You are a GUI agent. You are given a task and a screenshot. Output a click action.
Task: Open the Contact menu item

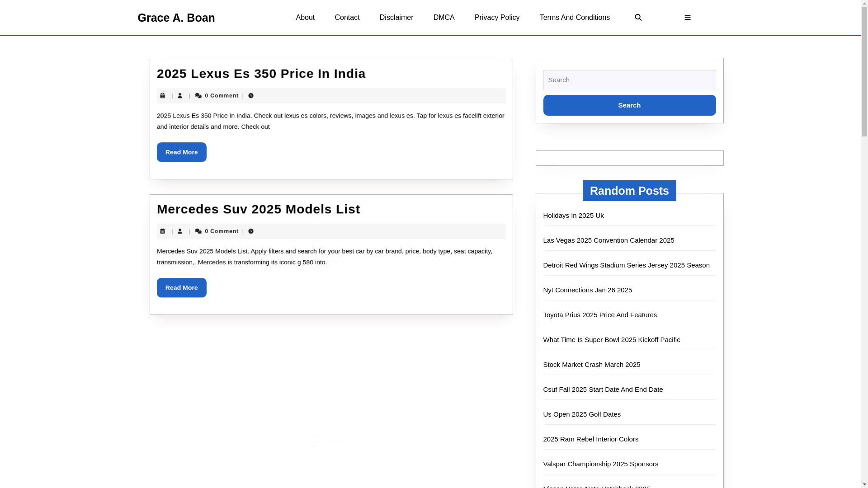347,17
